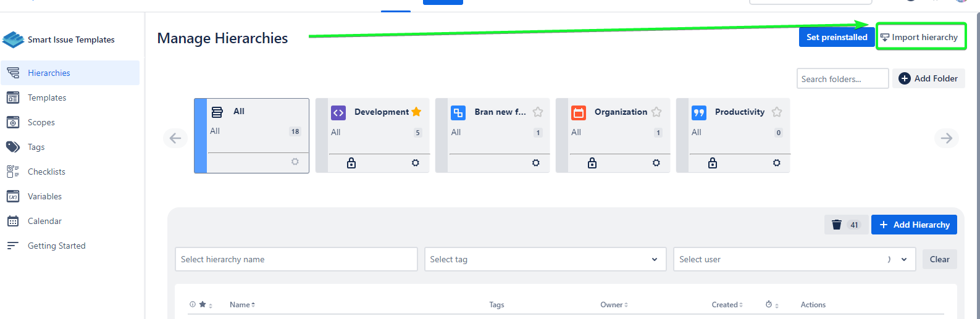Click lock icon on Organization folder
Image resolution: width=980 pixels, height=319 pixels.
592,163
